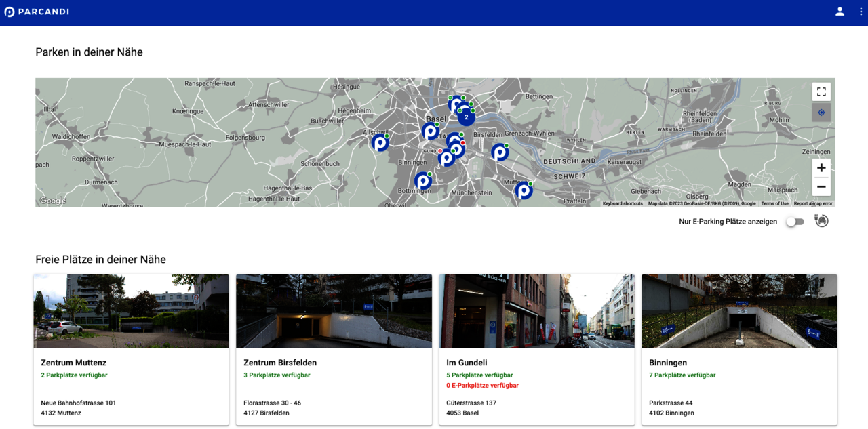
Task: Expand the cluster marker showing 2
Action: [x=466, y=117]
